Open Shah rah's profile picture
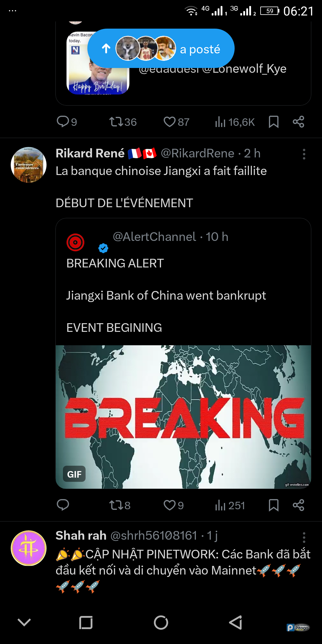The width and height of the screenshot is (322, 644). (x=29, y=548)
